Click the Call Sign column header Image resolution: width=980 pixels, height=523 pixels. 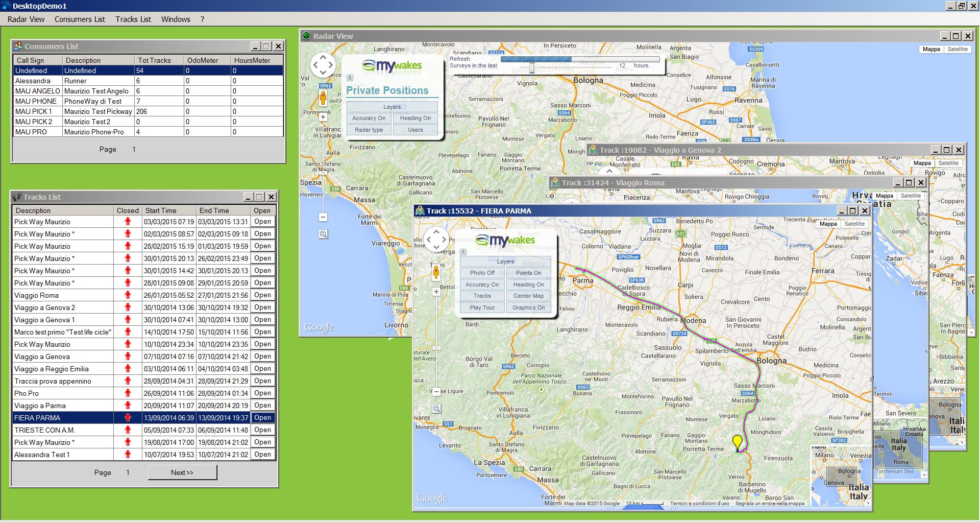coord(38,60)
